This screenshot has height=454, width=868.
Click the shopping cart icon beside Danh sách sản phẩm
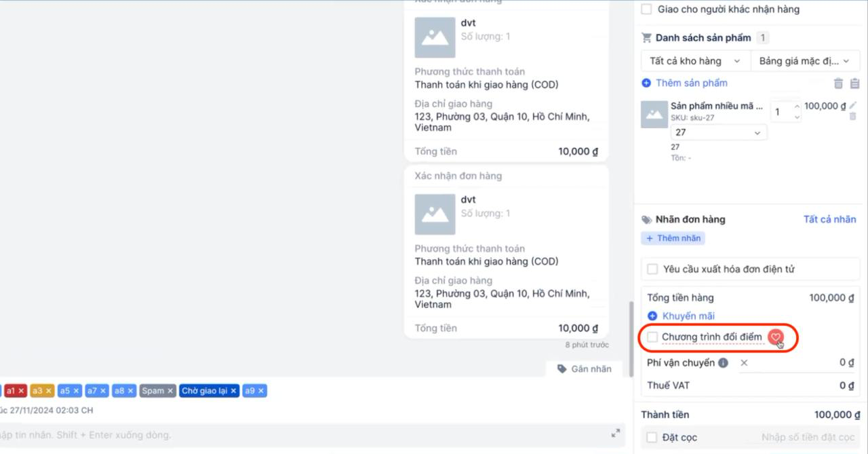646,38
